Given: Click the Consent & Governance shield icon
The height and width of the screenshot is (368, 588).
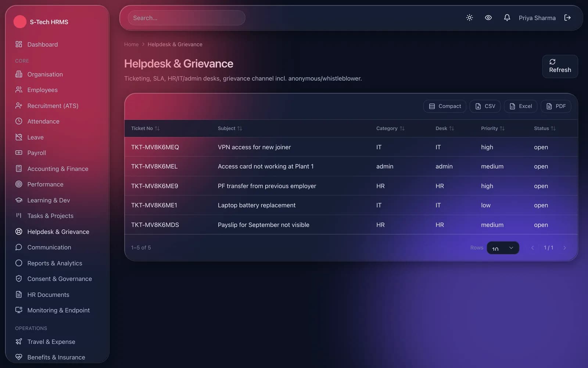Looking at the screenshot, I should click(x=19, y=279).
